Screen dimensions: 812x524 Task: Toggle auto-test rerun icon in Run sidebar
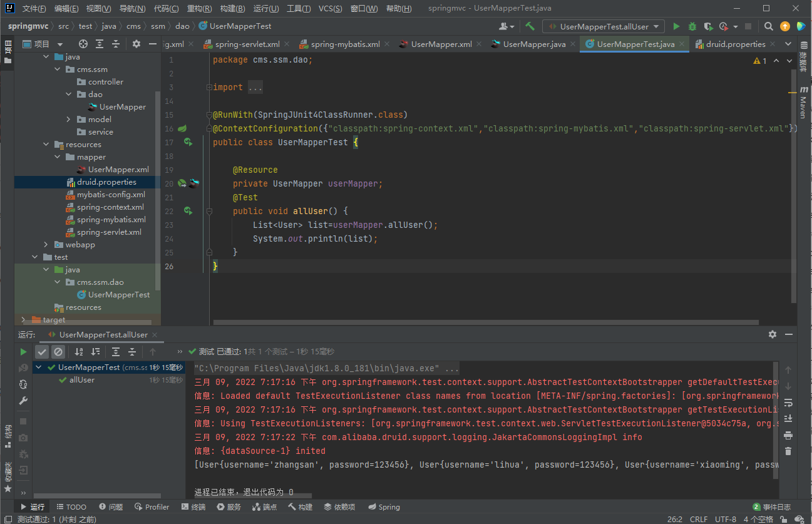tap(23, 384)
